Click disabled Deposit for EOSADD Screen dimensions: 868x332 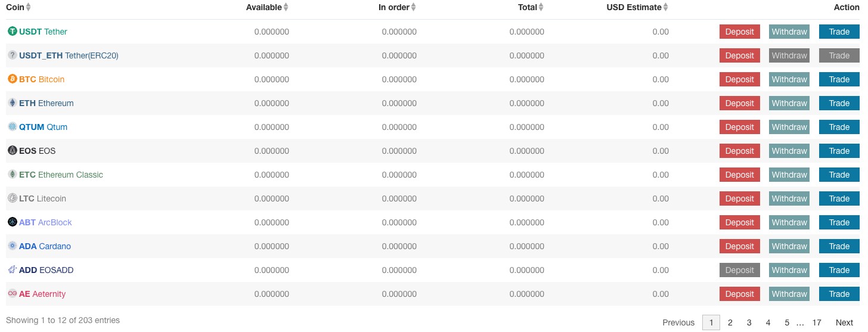pos(740,270)
